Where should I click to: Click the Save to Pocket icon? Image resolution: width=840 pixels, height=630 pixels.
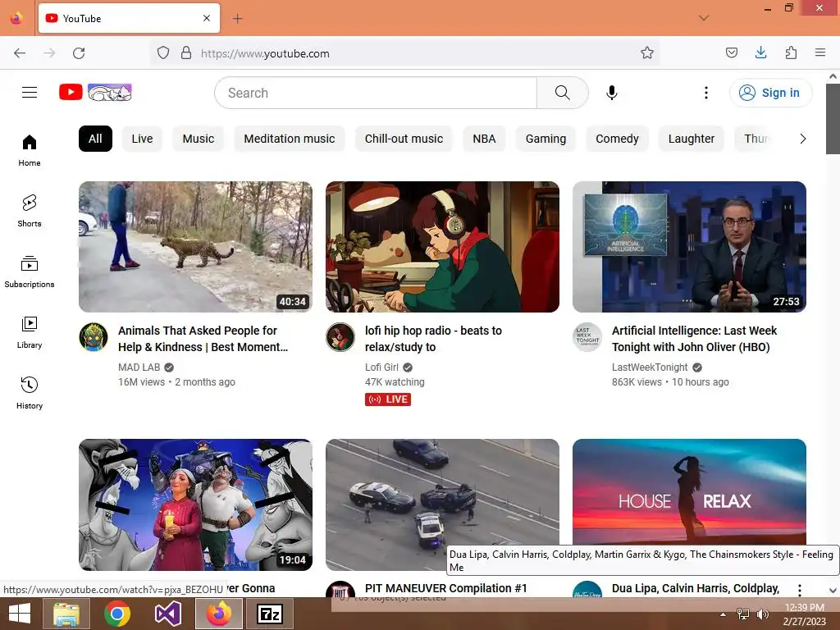731,52
